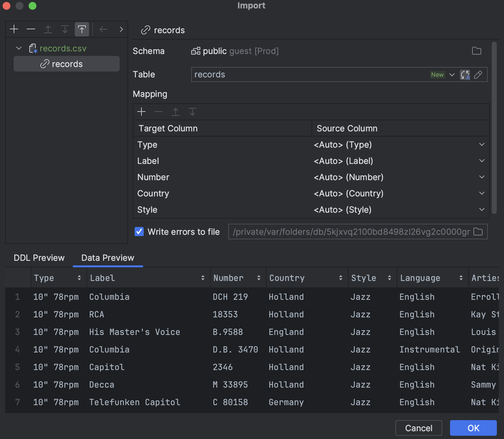Click the remove mapping minus icon
The width and height of the screenshot is (504, 439).
[x=158, y=112]
